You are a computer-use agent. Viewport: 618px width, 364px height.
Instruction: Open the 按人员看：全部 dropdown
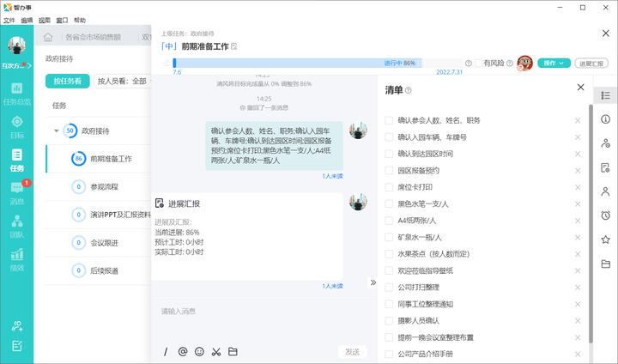pyautogui.click(x=123, y=82)
